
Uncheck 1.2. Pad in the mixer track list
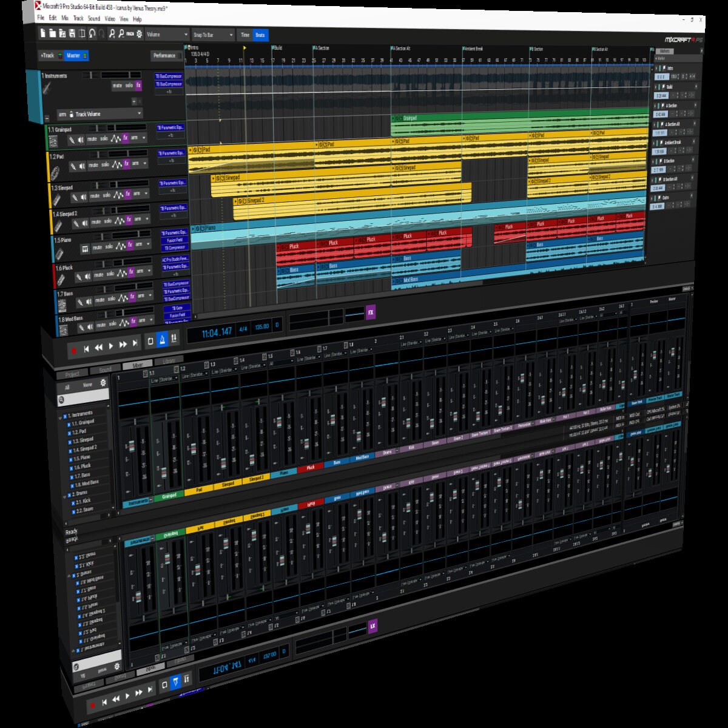70,433
